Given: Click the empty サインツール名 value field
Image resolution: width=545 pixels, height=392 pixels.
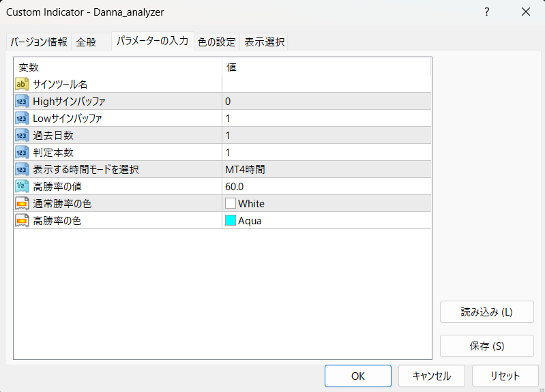Looking at the screenshot, I should (326, 84).
